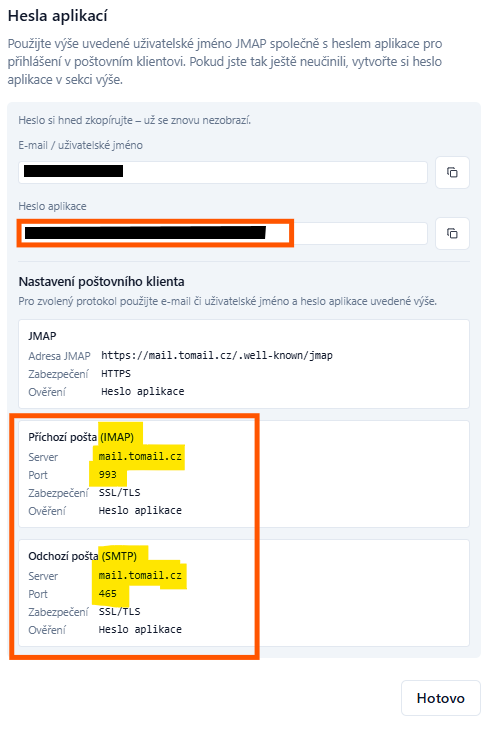Click the Odchozí pošta (SMTP) heading
The height and width of the screenshot is (730, 488).
click(x=82, y=556)
